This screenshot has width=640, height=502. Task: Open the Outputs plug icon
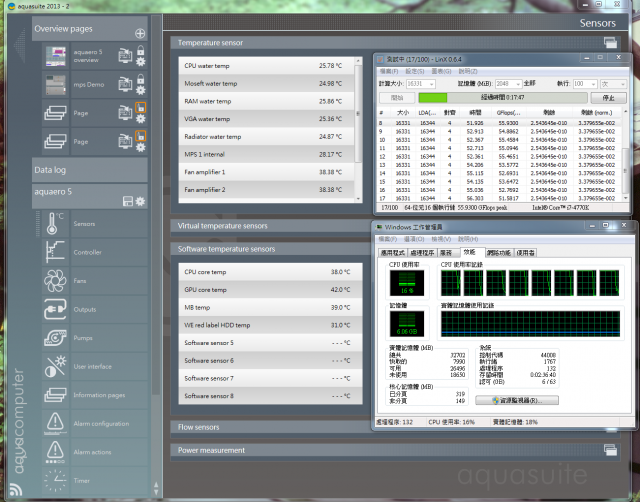point(55,309)
